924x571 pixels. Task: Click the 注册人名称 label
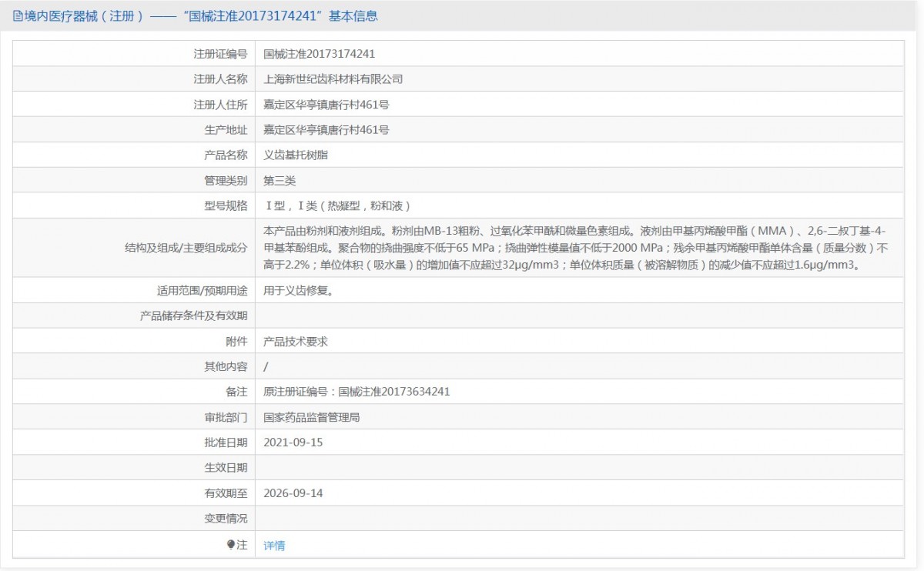pos(219,79)
